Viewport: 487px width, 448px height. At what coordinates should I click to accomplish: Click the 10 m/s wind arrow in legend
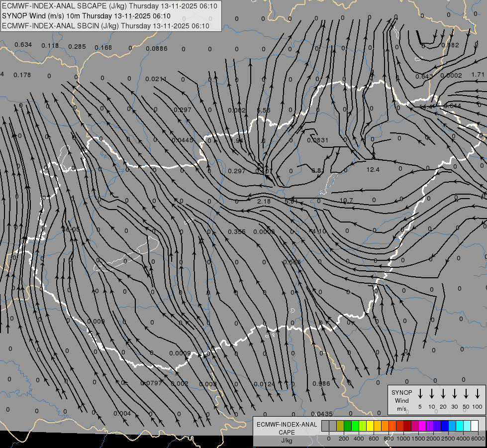tap(431, 393)
